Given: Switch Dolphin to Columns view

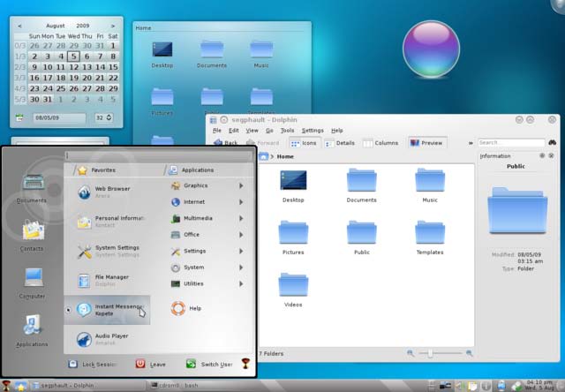Looking at the screenshot, I should point(380,143).
